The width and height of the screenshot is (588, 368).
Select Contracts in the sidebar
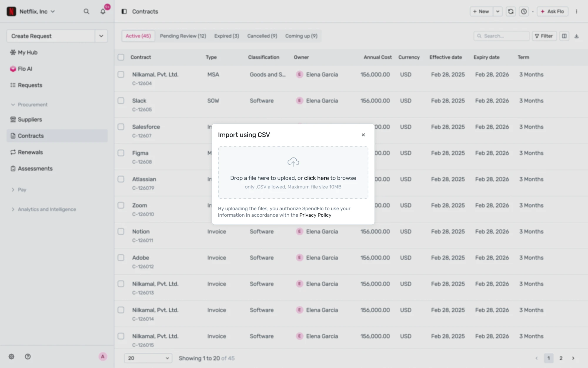[57, 136]
